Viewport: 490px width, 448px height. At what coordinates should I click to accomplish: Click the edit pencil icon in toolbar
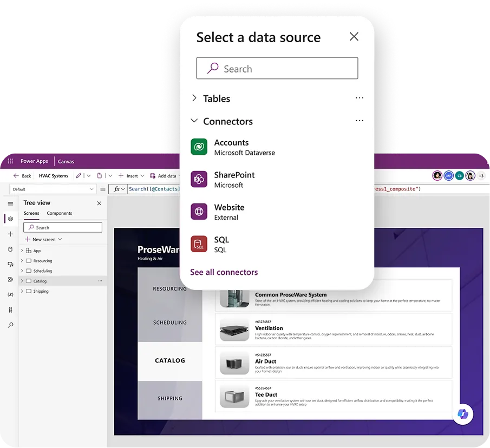click(x=79, y=176)
